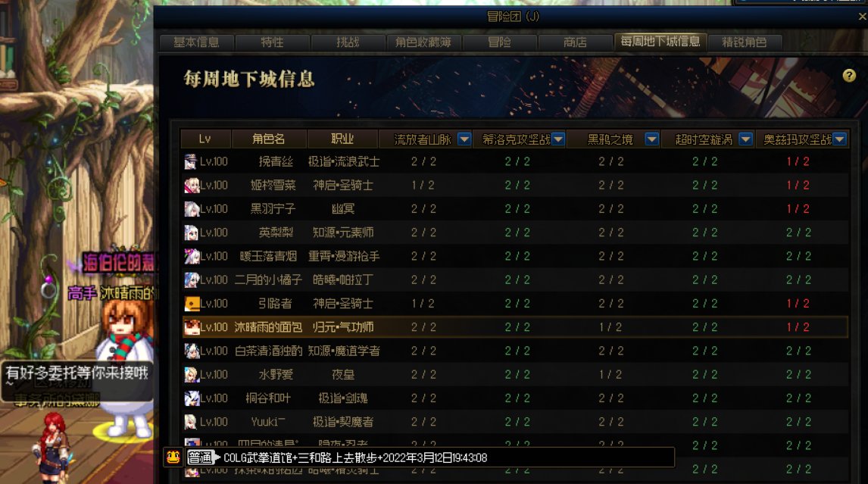The width and height of the screenshot is (868, 484).
Task: Click 奥兹玛攻坚战 value for 挽青丝 row
Action: coord(798,161)
